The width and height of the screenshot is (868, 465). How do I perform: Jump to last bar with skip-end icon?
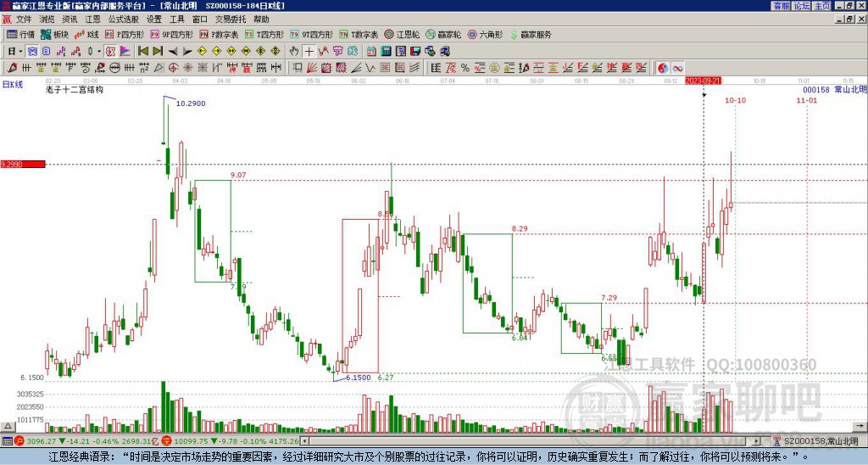(158, 52)
